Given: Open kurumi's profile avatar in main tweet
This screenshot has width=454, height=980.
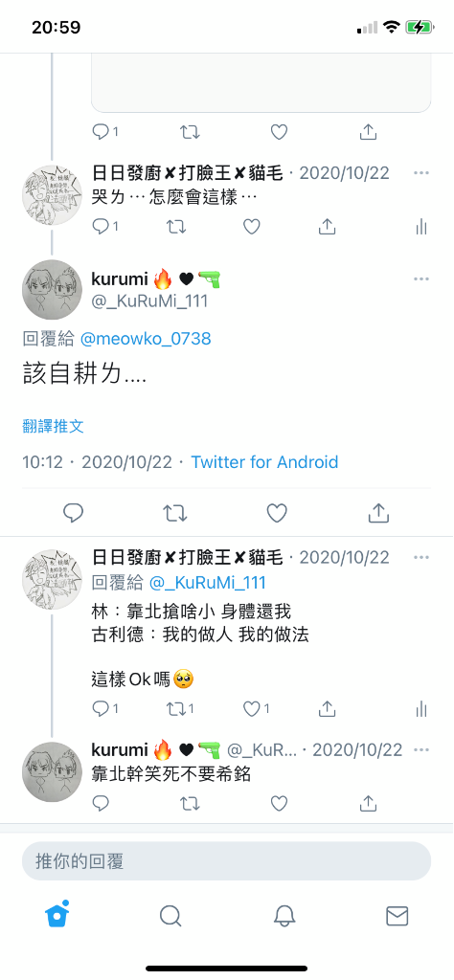Looking at the screenshot, I should (x=53, y=289).
